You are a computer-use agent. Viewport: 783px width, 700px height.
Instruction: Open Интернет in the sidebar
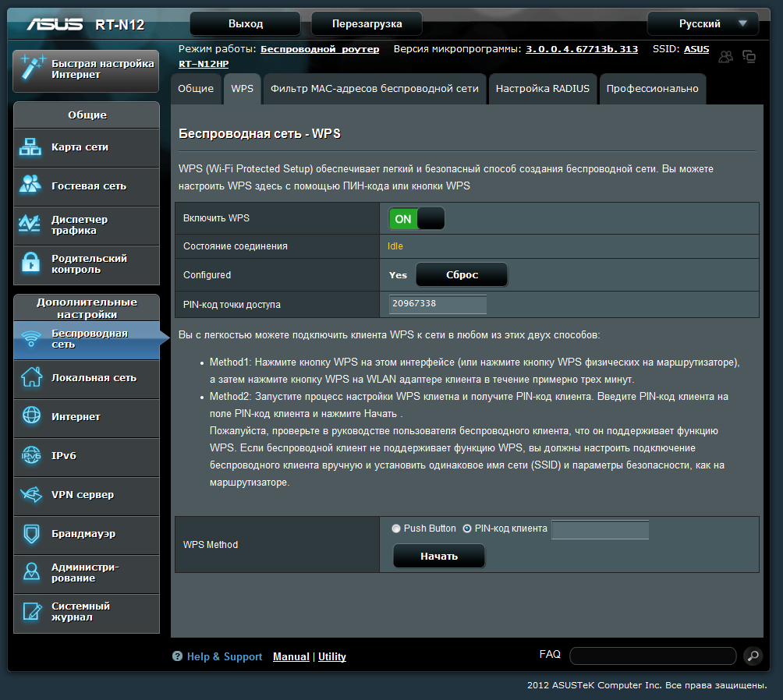pos(87,417)
